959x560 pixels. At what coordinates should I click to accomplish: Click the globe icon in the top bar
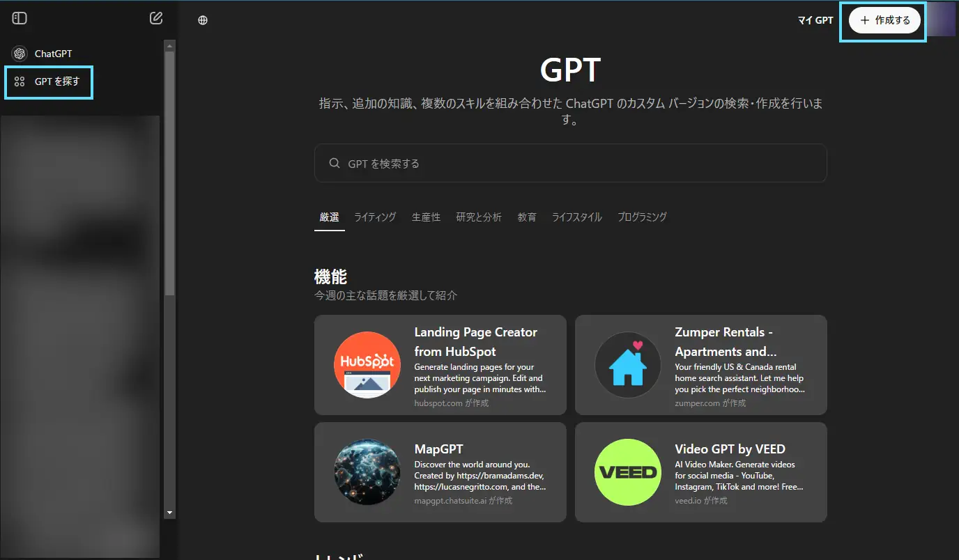[x=203, y=20]
